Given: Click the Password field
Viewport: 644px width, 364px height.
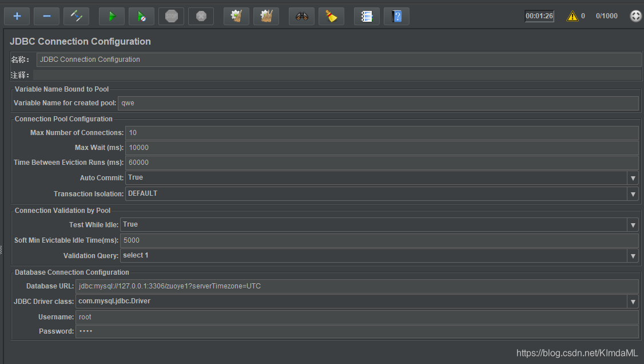Looking at the screenshot, I should point(357,331).
